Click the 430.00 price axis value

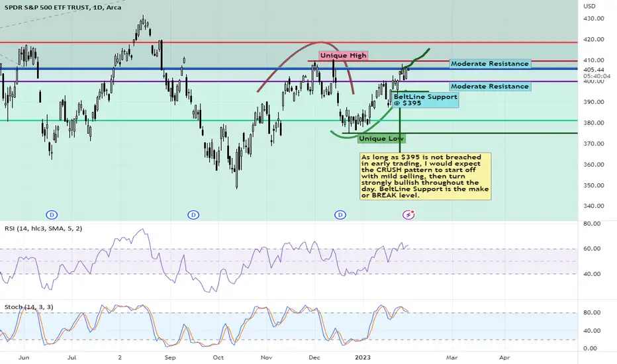pyautogui.click(x=594, y=19)
